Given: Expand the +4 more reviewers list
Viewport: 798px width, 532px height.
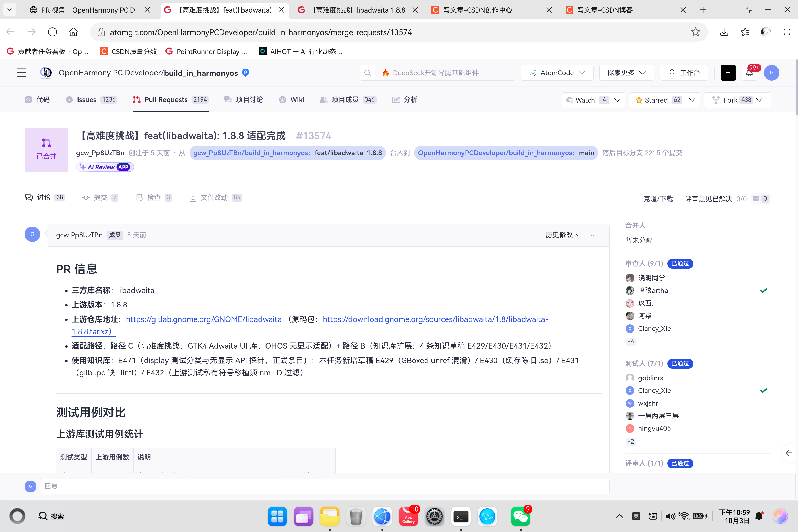Looking at the screenshot, I should (x=631, y=341).
